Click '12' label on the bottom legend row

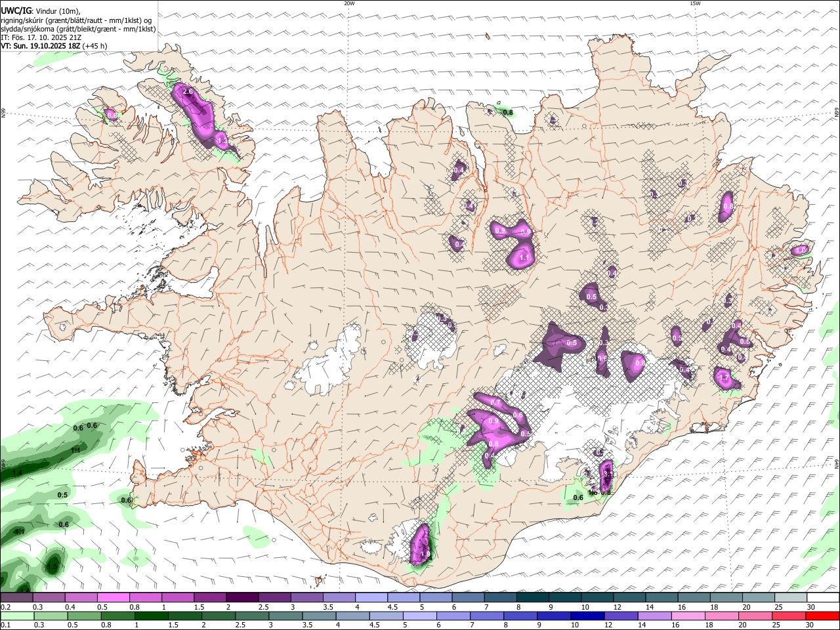pos(608,625)
